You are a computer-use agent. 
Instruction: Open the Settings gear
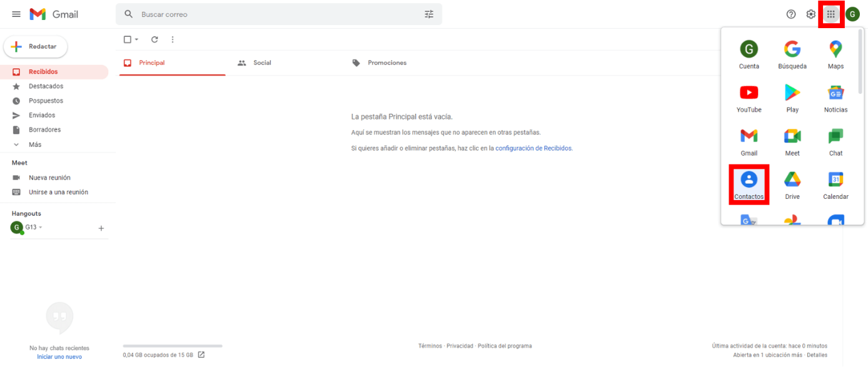[811, 14]
